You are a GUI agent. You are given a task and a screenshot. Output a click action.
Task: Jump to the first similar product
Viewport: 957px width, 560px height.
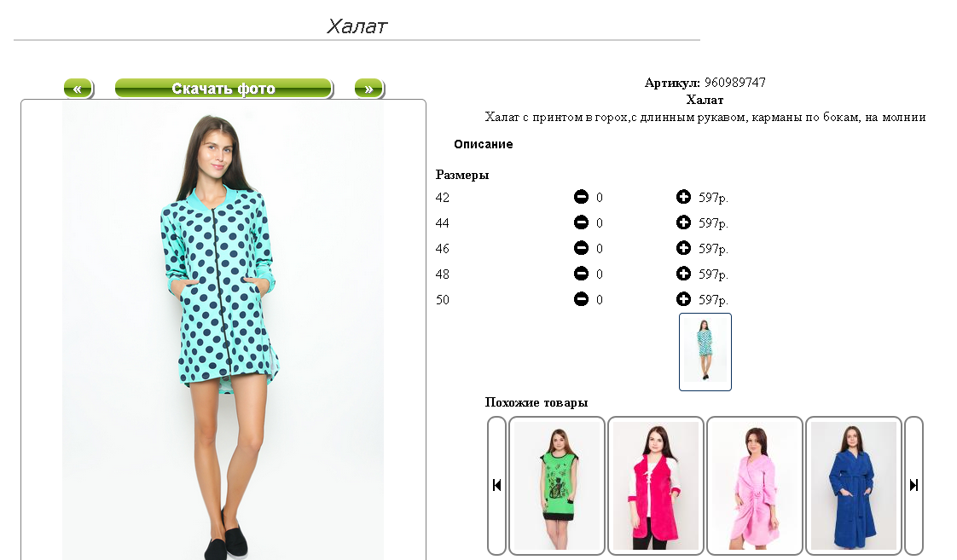coord(496,486)
